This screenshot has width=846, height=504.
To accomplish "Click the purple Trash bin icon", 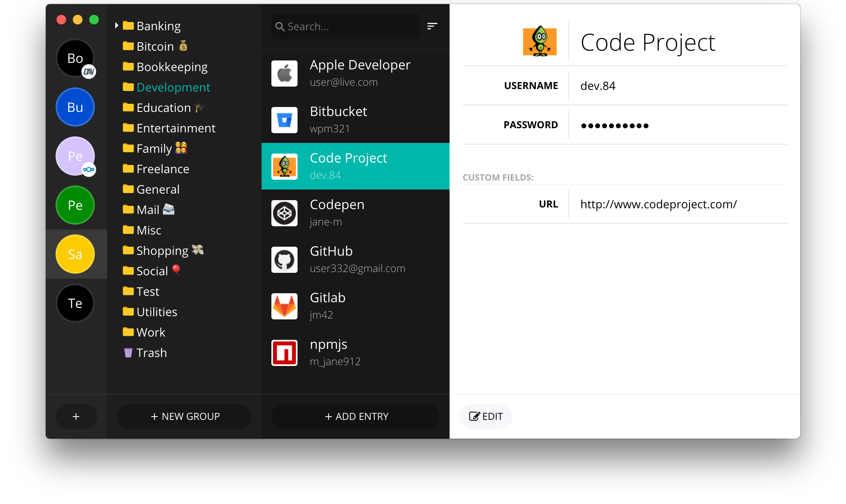I will [x=128, y=352].
